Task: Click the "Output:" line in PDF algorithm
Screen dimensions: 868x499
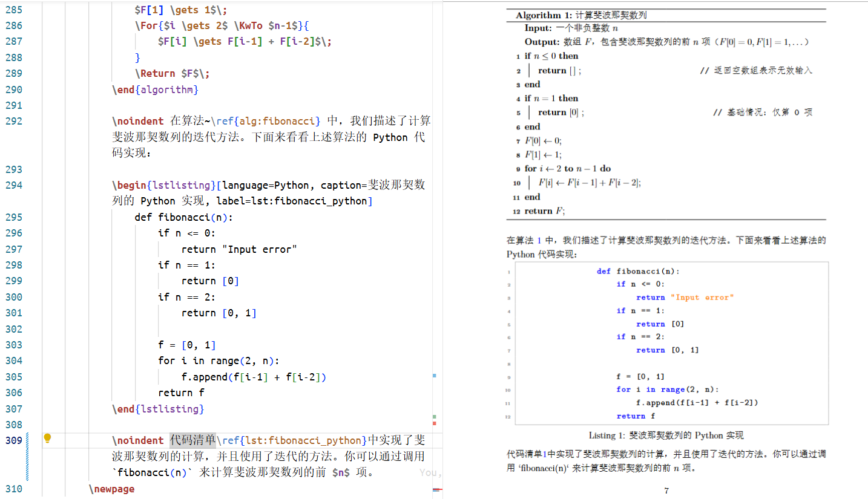Action: pyautogui.click(x=666, y=42)
